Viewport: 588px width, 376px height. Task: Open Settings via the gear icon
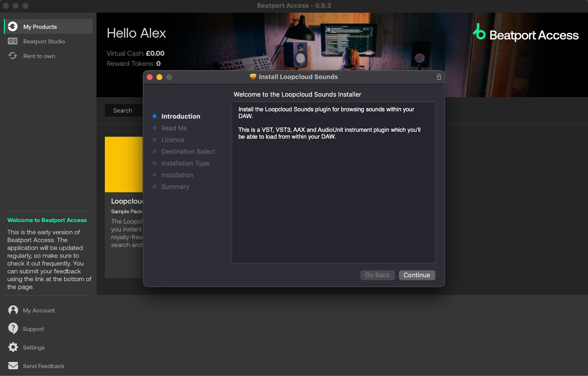coord(13,347)
